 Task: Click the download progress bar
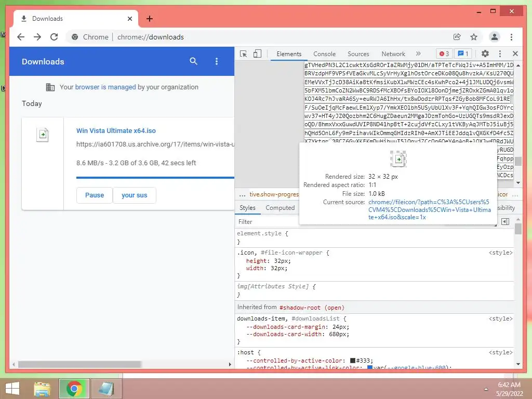(x=155, y=178)
